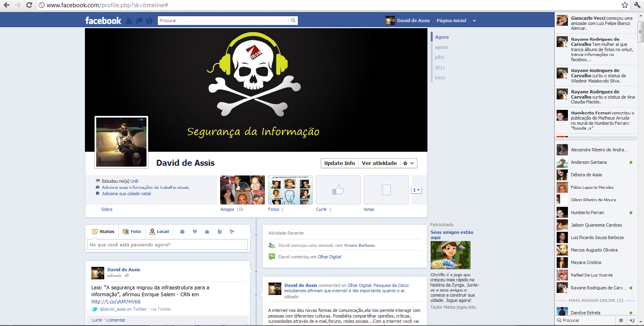The image size is (644, 326).
Task: Click the post privacy globe beside sábado
Action: [127, 276]
